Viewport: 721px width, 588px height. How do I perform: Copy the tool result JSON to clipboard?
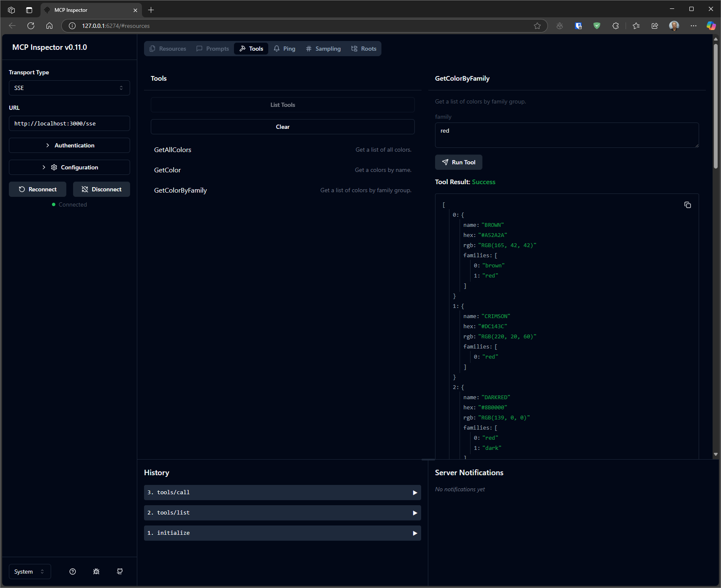(x=688, y=205)
